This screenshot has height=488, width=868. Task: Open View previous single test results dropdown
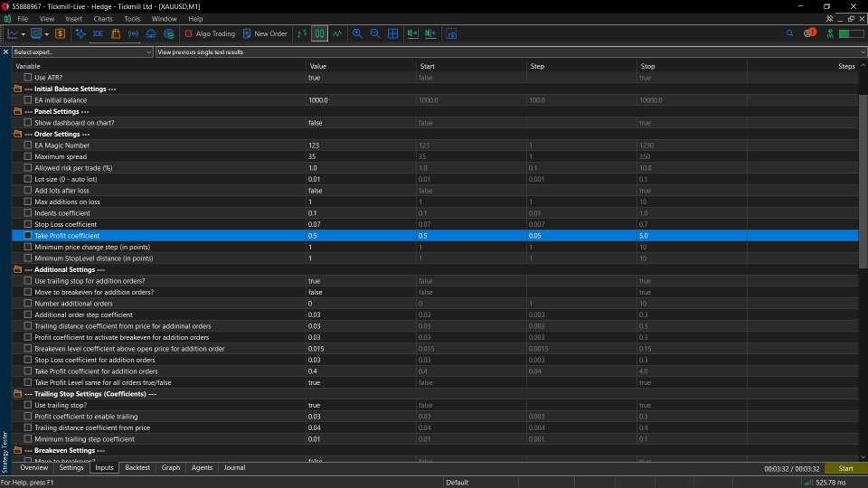coord(511,52)
